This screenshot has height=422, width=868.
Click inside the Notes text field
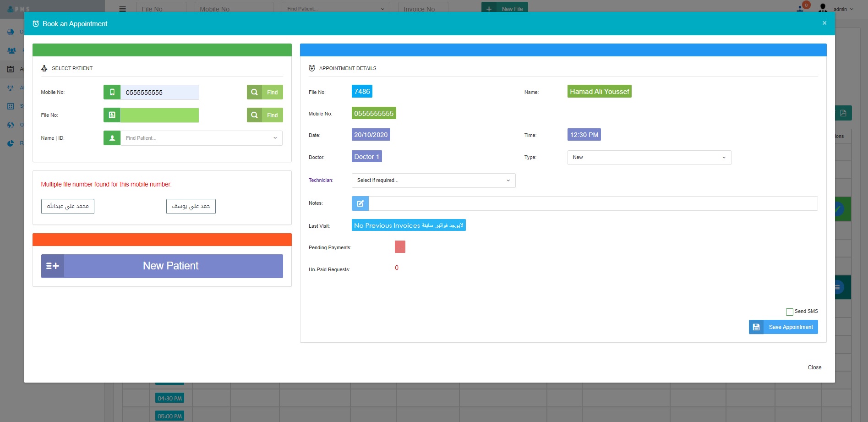coord(593,203)
